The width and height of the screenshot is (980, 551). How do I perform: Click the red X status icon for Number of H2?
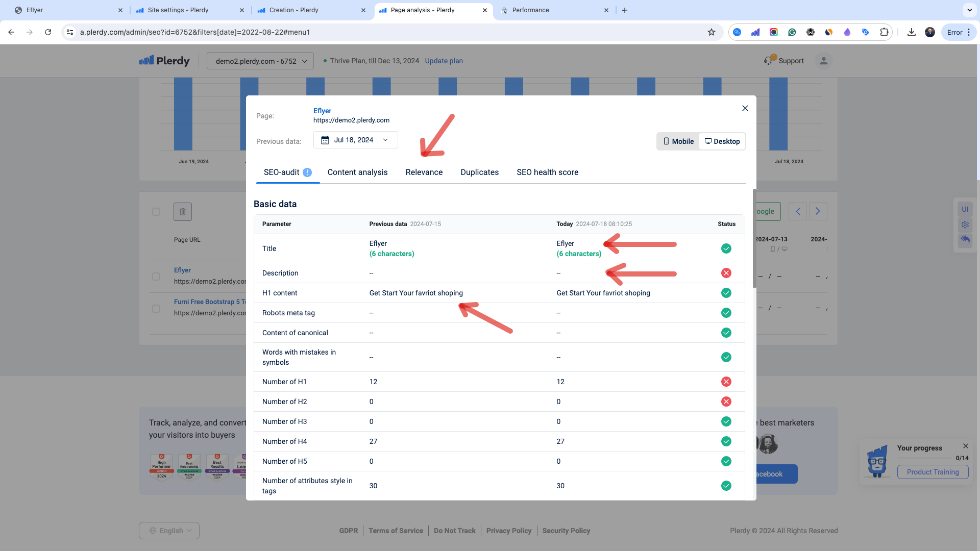pos(726,402)
